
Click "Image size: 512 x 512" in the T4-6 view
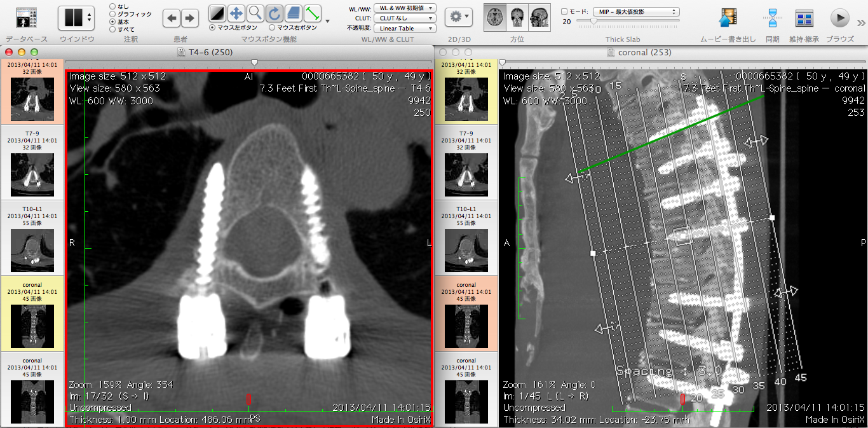point(118,76)
